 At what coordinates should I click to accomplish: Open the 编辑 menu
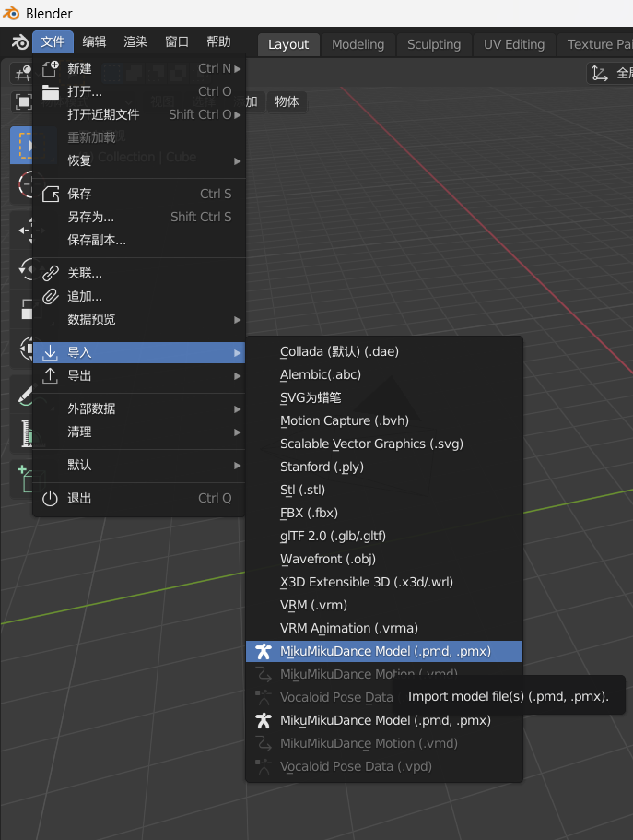tap(94, 41)
